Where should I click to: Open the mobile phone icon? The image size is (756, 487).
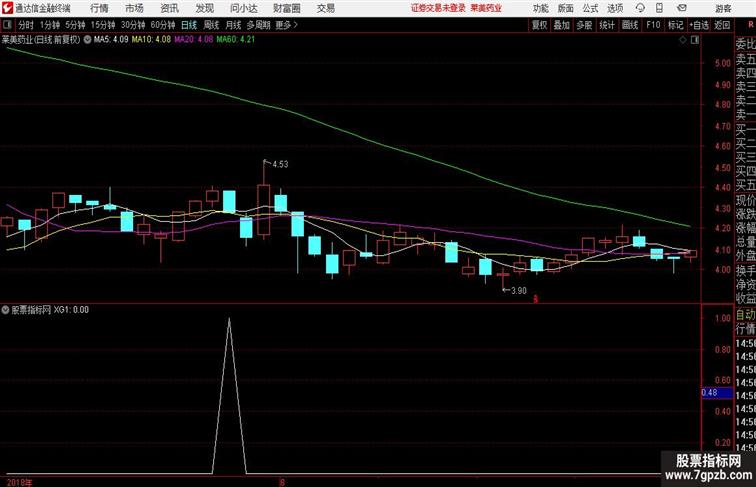[659, 8]
